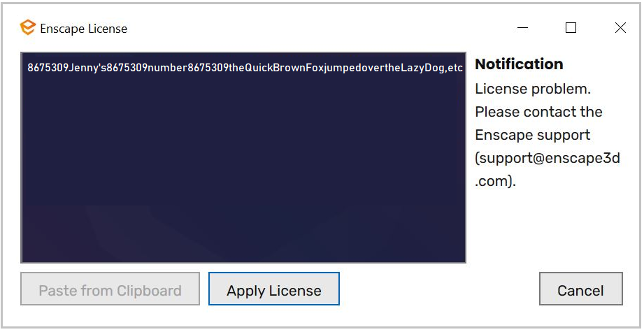Viewport: 644px width, 332px height.
Task: Close the Enscape License window
Action: tap(620, 27)
